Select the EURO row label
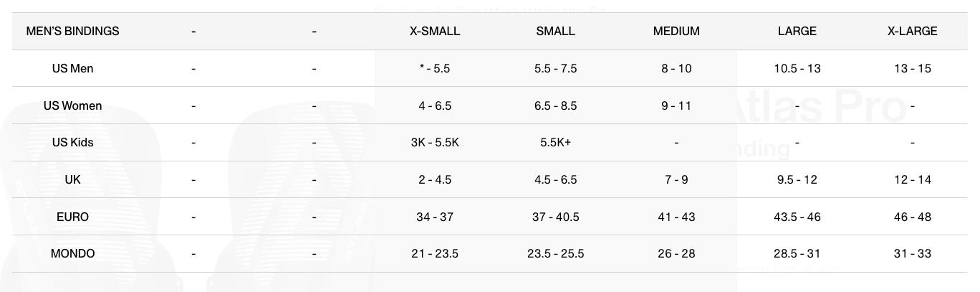 coord(72,217)
